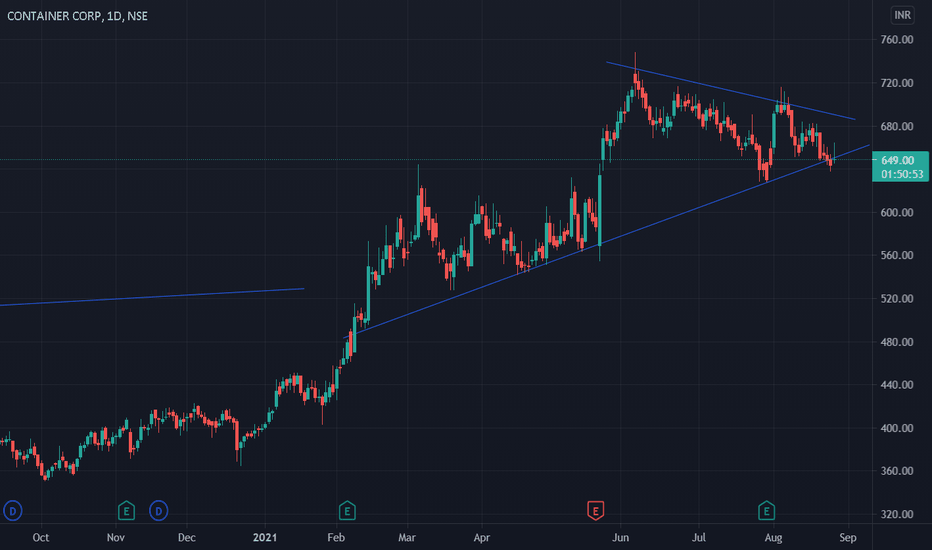Click the Feb label on time axis

tap(336, 538)
